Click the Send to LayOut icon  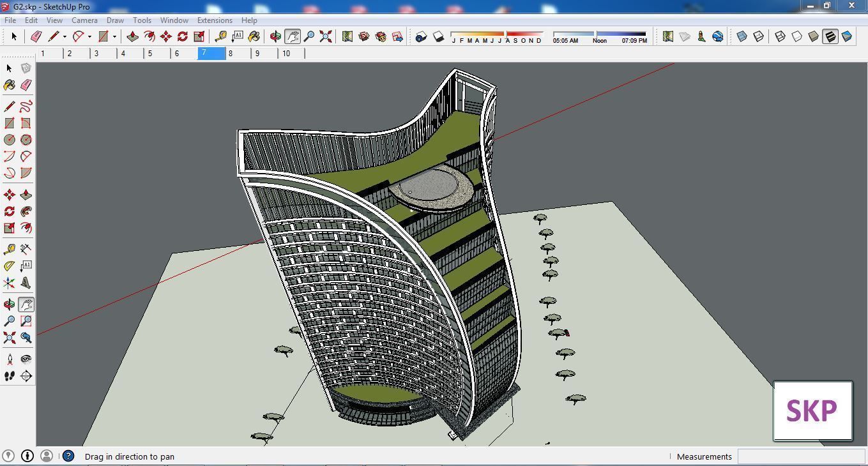pos(397,36)
